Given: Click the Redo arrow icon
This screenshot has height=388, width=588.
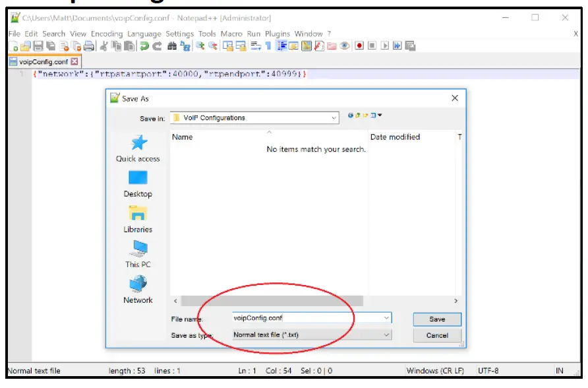Looking at the screenshot, I should click(157, 46).
